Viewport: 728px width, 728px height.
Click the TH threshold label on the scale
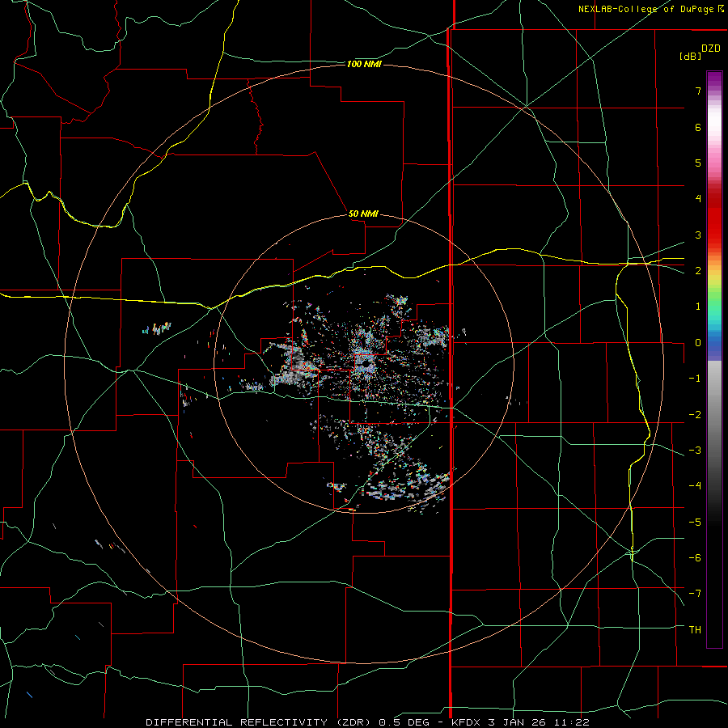click(x=695, y=630)
